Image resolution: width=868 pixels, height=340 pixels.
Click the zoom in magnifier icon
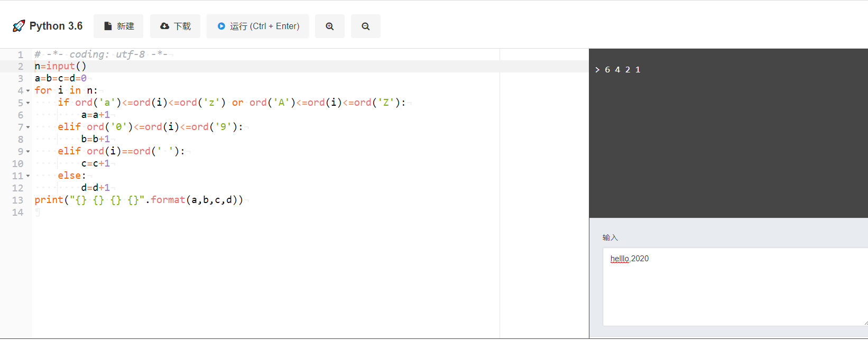click(x=330, y=26)
